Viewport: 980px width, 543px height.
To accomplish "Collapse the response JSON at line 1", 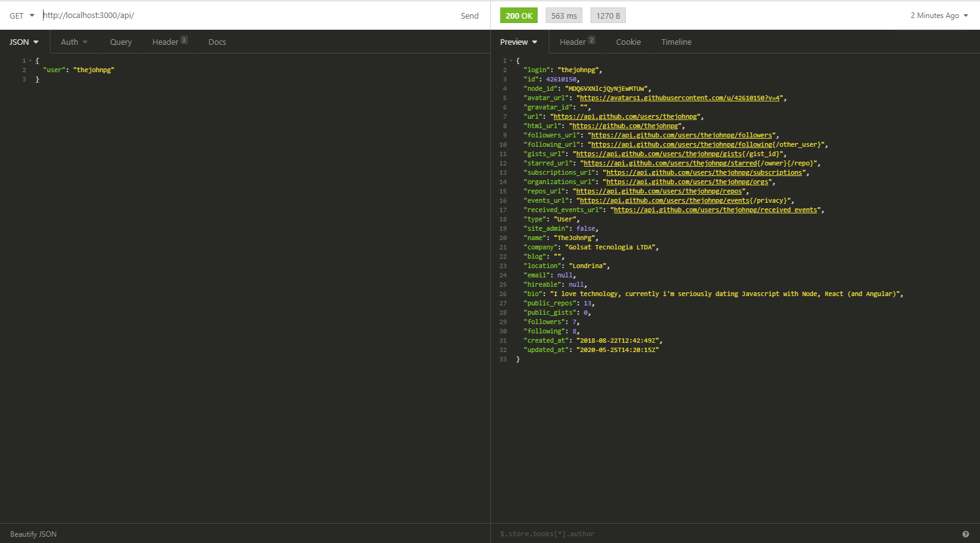I will pos(511,61).
